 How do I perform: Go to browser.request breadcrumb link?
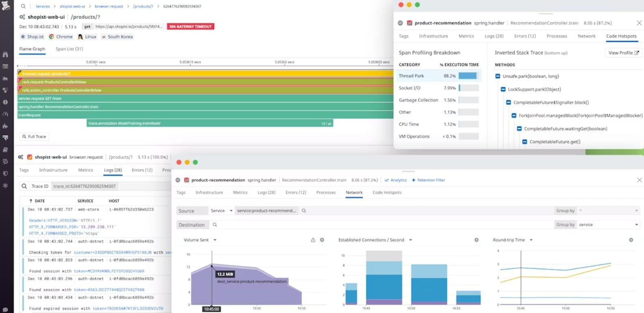pyautogui.click(x=109, y=6)
